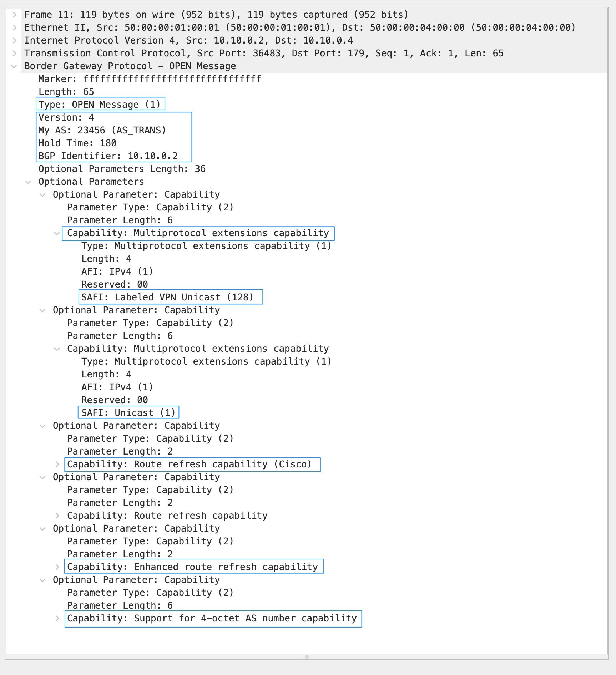Viewport: 616px width, 675px height.
Task: Expand Route refresh capability (Cisco) entry
Action: click(57, 465)
